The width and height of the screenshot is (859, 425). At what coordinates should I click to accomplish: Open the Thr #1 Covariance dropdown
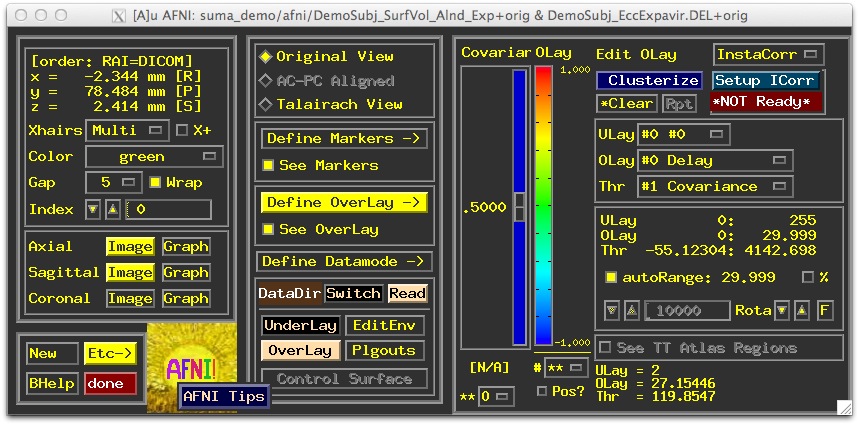click(x=715, y=187)
